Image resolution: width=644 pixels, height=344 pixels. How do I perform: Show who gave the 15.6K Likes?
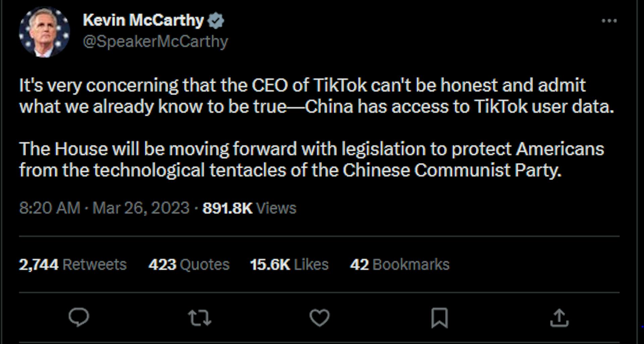point(289,264)
